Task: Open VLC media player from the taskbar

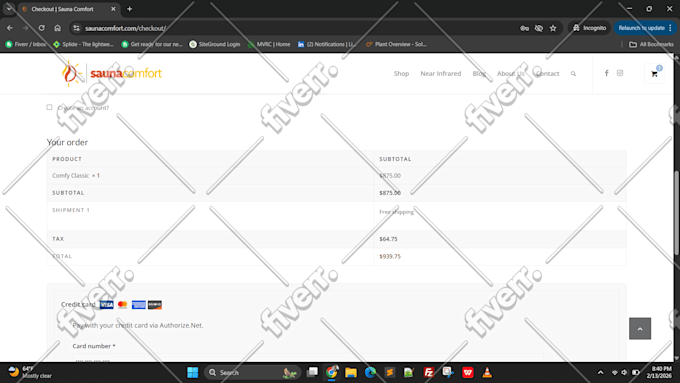Action: tap(487, 373)
